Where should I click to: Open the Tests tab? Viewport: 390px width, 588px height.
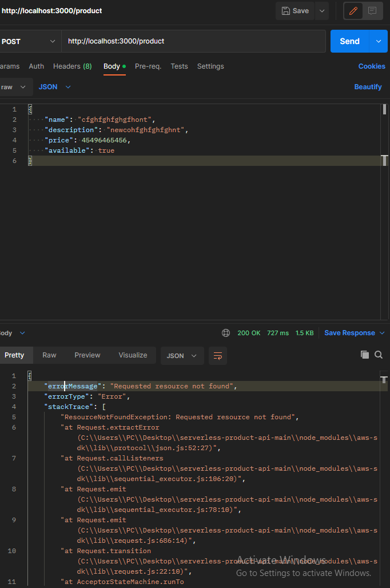click(x=179, y=66)
